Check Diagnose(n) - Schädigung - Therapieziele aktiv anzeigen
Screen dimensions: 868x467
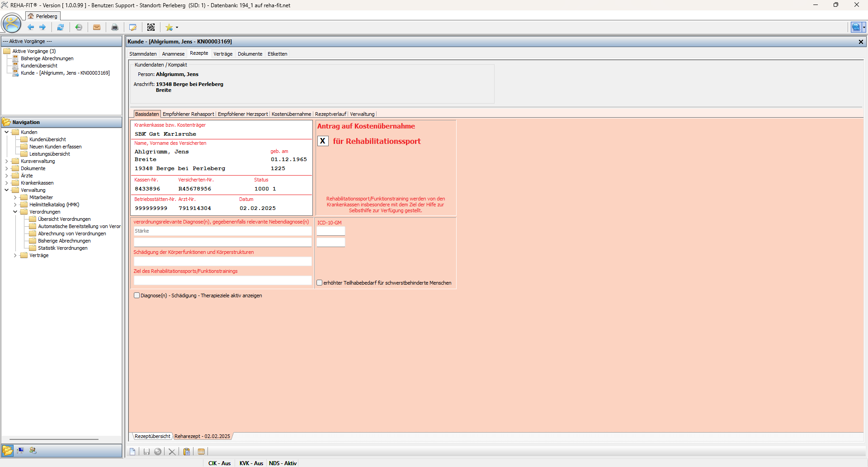click(x=137, y=295)
